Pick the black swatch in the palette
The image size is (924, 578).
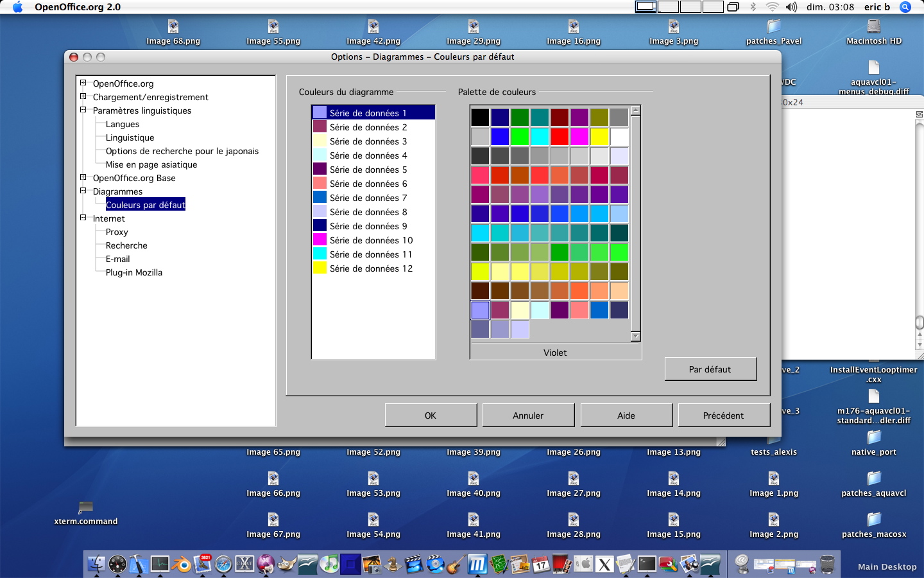click(x=480, y=118)
